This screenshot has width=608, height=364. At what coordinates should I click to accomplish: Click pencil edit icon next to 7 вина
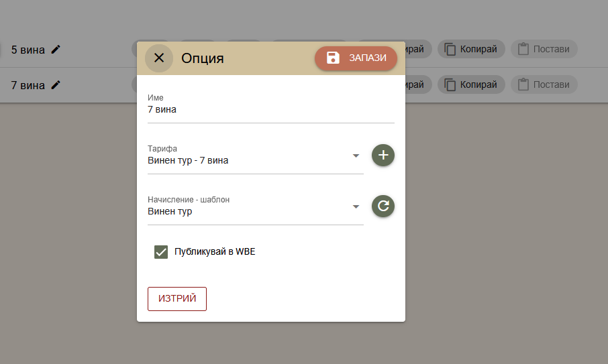[x=56, y=85]
